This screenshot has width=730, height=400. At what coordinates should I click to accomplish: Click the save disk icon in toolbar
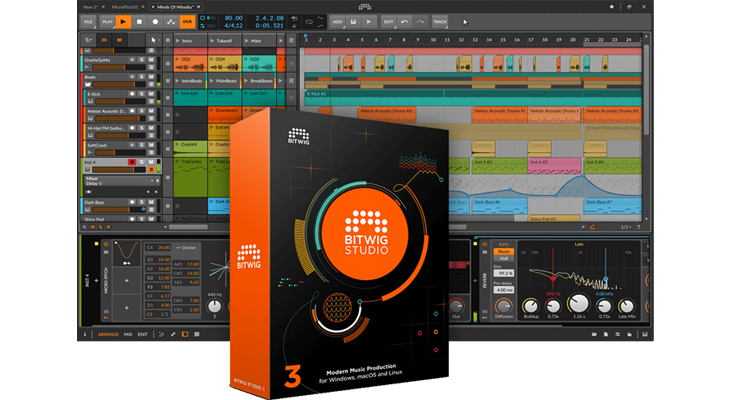[x=353, y=21]
